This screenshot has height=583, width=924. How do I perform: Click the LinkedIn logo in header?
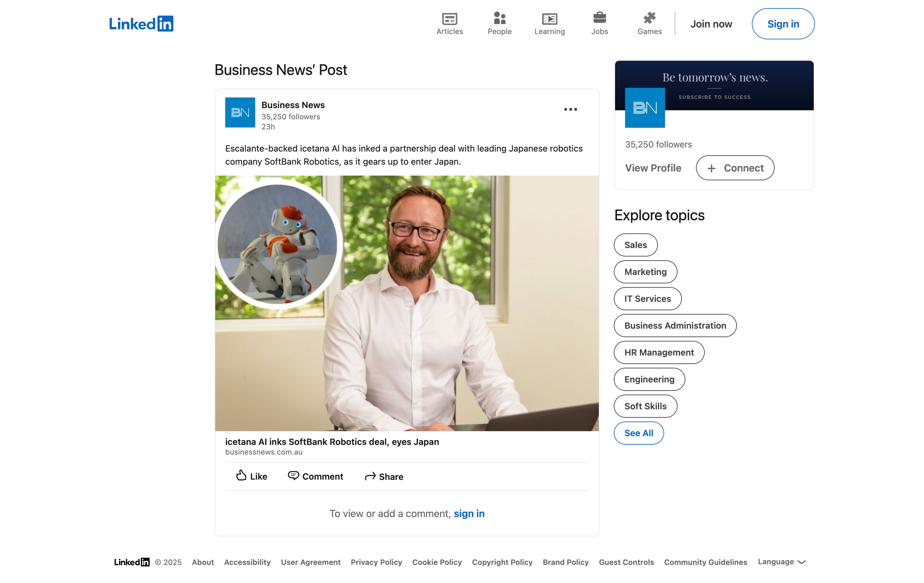[141, 24]
